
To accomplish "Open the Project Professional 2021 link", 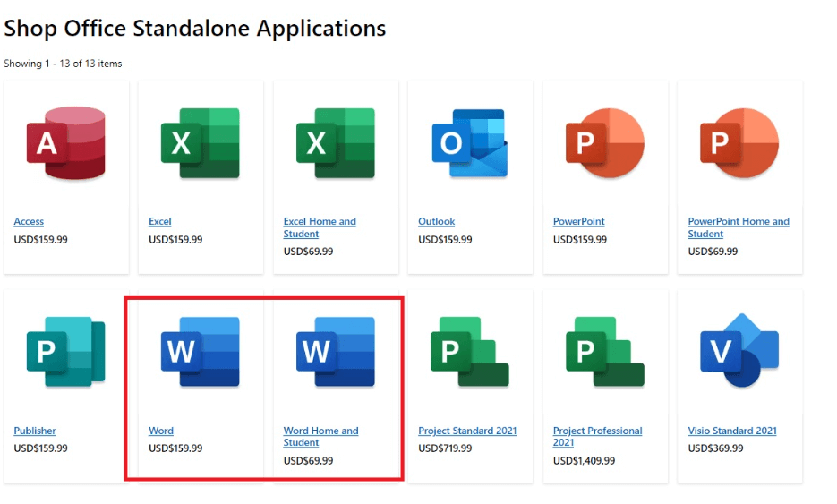I will point(598,437).
